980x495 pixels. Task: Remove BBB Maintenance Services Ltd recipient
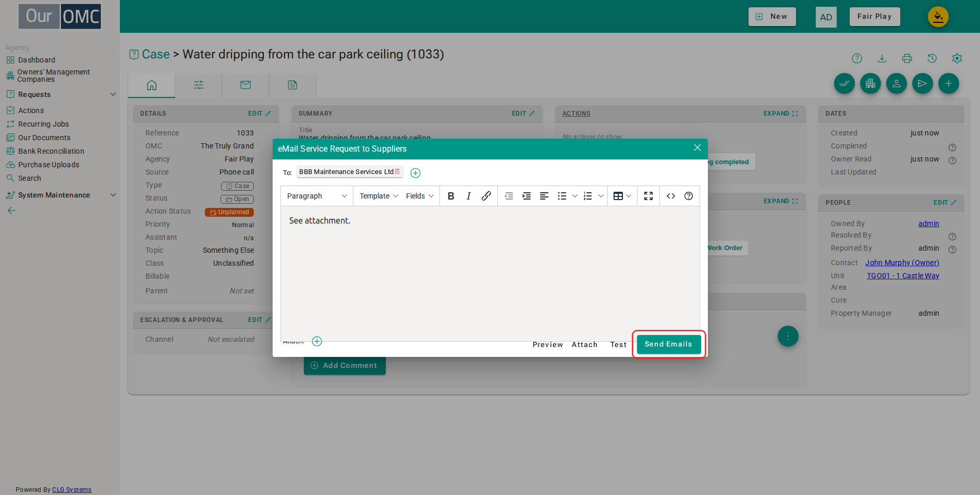pyautogui.click(x=397, y=171)
